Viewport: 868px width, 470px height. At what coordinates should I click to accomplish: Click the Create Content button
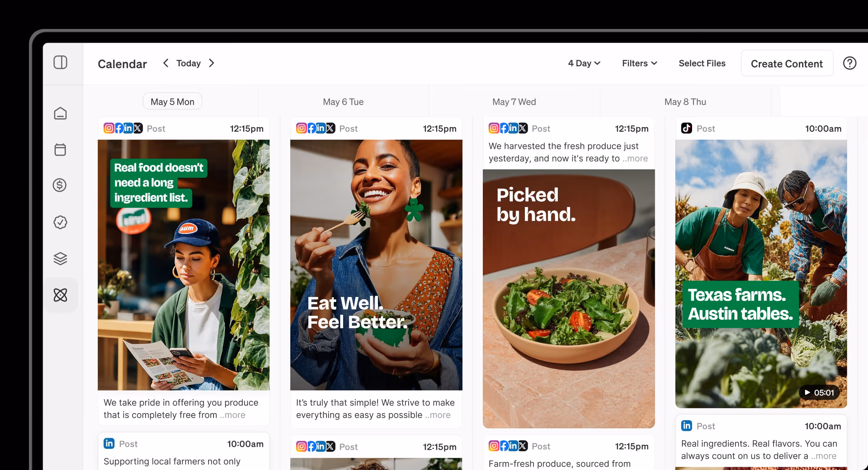(x=787, y=63)
